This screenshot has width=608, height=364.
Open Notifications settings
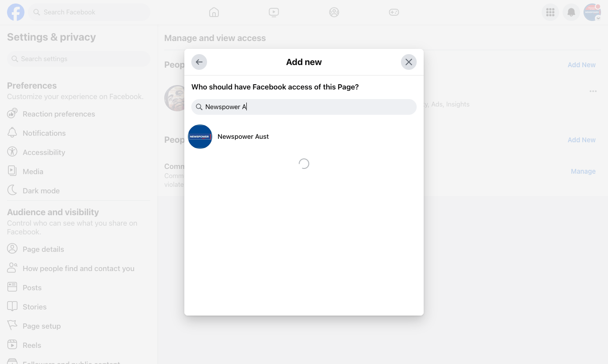coord(79,133)
